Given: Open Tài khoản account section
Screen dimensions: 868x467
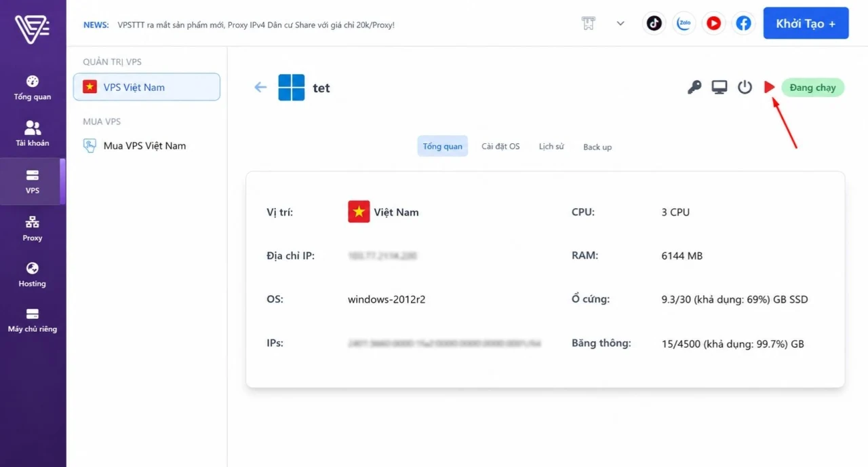Looking at the screenshot, I should [33, 134].
